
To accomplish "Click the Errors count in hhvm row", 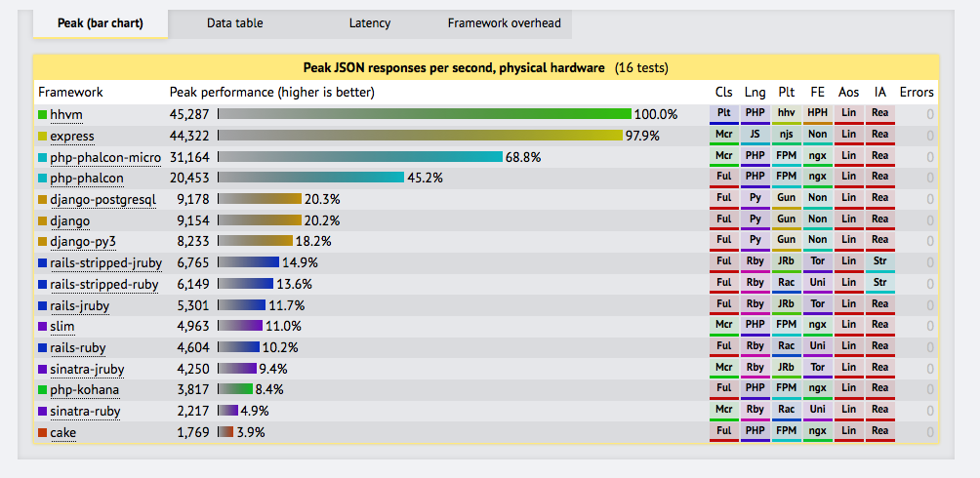I will tap(930, 115).
